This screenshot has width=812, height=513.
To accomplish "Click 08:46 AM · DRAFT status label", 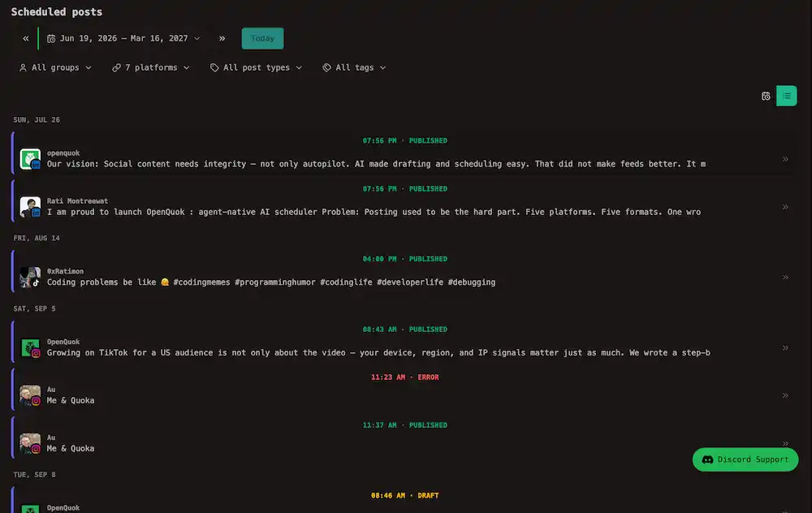I will (x=405, y=495).
